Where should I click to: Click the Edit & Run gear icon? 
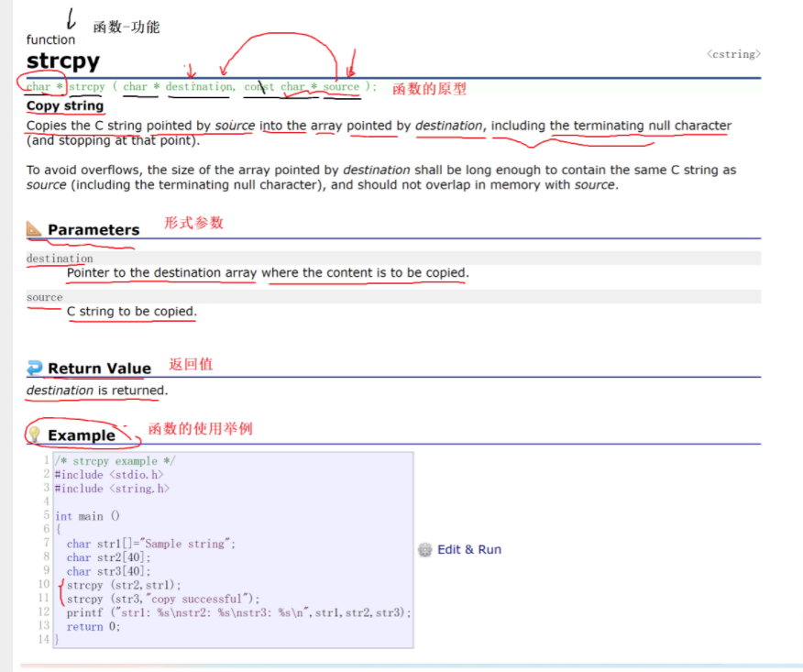pos(425,549)
